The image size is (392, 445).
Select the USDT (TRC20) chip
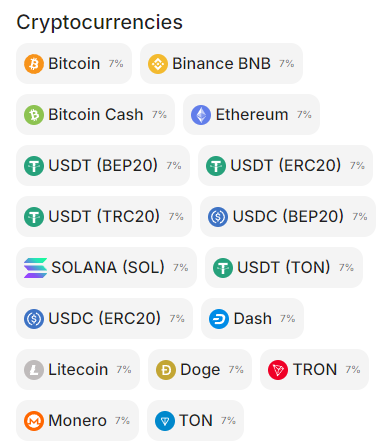pos(104,217)
